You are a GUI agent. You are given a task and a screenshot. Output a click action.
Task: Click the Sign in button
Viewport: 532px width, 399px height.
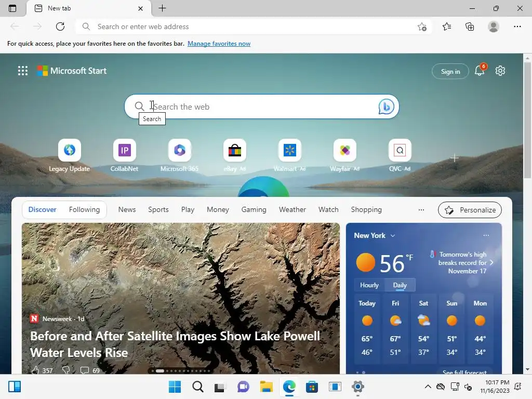click(450, 71)
